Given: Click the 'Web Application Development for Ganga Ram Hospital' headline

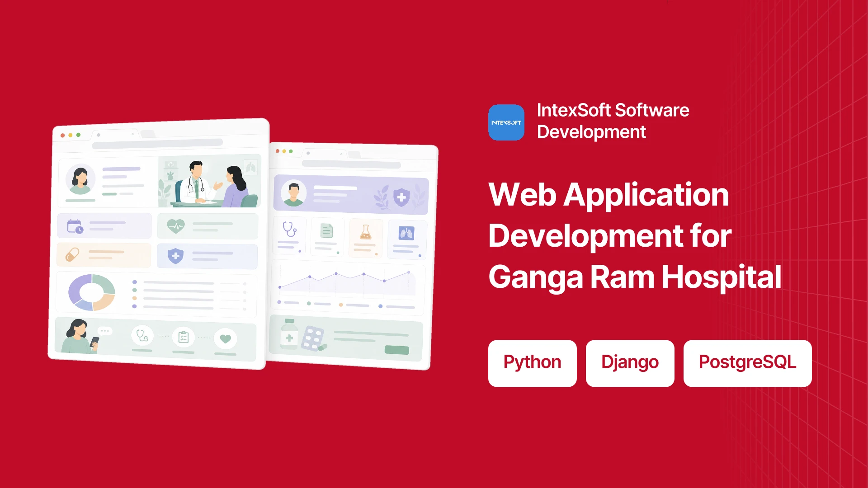Looking at the screenshot, I should 635,235.
